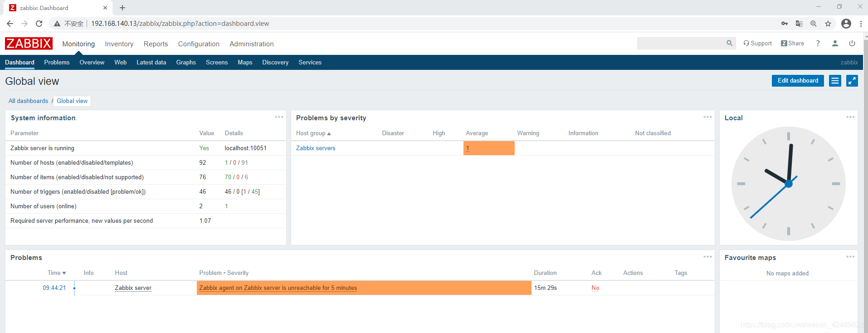Toggle fullscreen kiosk mode icon
868x333 pixels.
pos(852,81)
